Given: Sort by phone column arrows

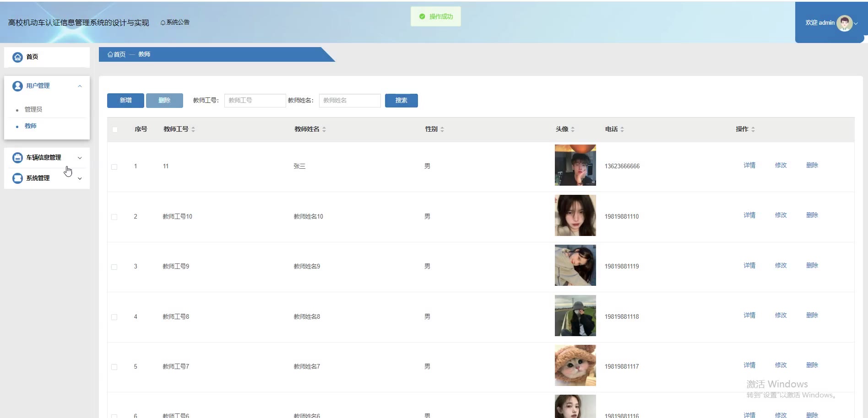Looking at the screenshot, I should click(x=622, y=129).
